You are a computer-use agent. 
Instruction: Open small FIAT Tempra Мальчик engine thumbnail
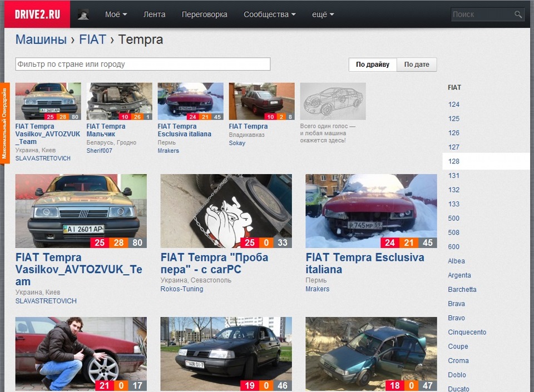pos(119,101)
